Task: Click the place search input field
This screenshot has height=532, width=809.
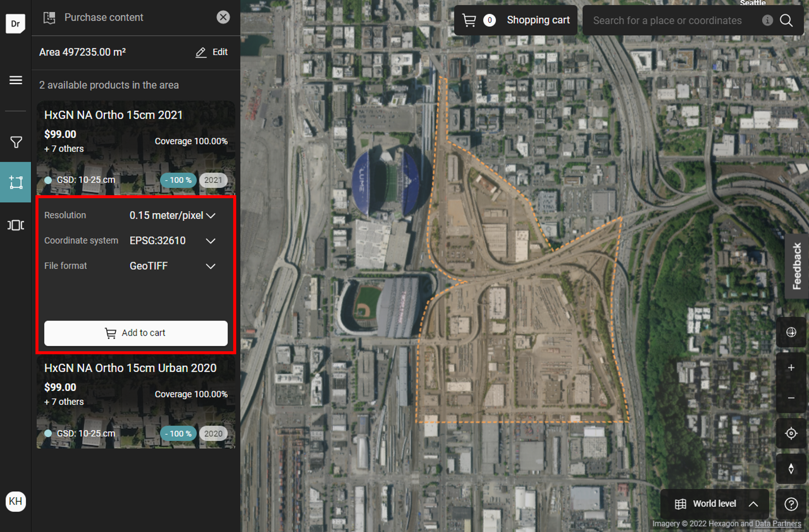Action: pos(667,20)
